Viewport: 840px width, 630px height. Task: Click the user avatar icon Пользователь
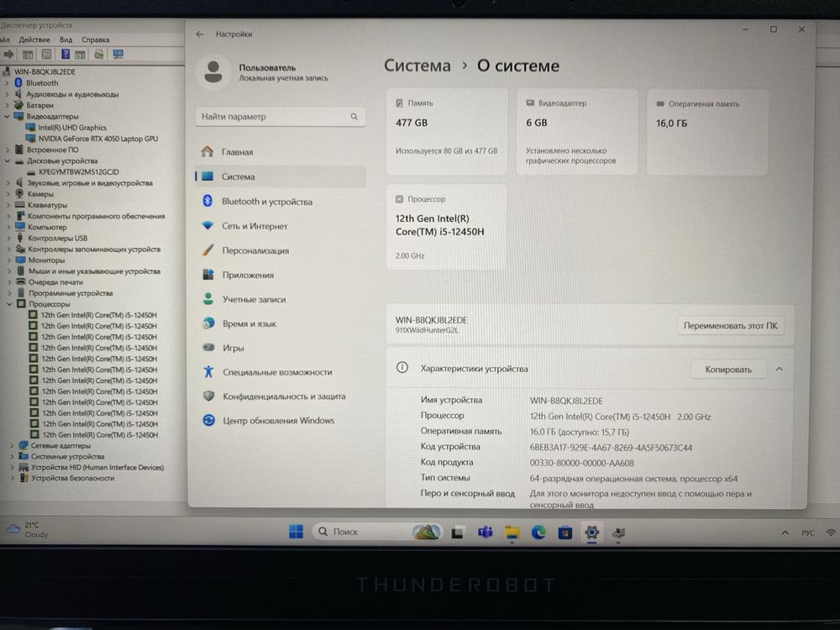click(213, 71)
